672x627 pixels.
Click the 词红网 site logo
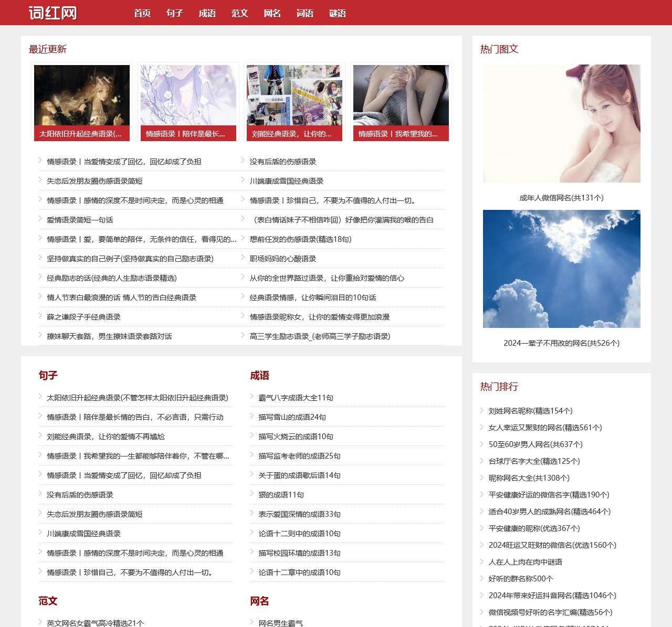point(52,13)
